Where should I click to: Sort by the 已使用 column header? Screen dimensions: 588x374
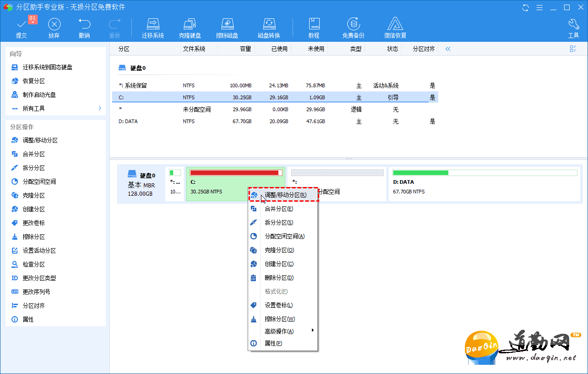click(x=279, y=49)
